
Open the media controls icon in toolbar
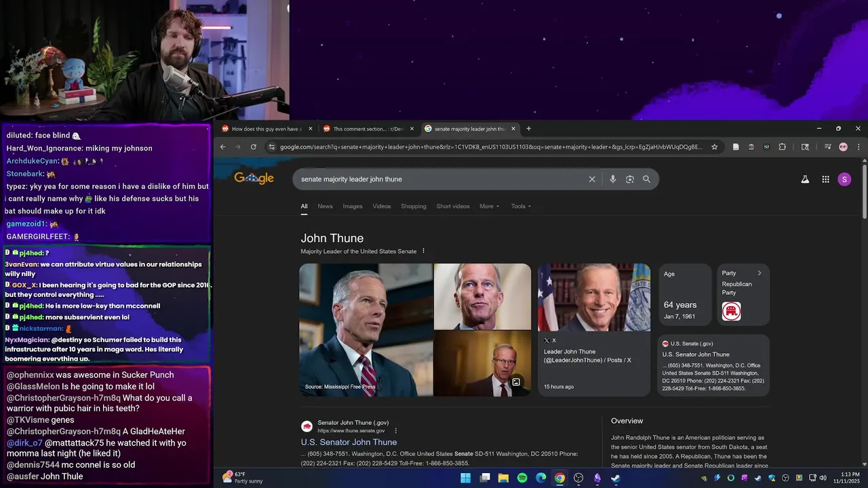[x=827, y=146]
